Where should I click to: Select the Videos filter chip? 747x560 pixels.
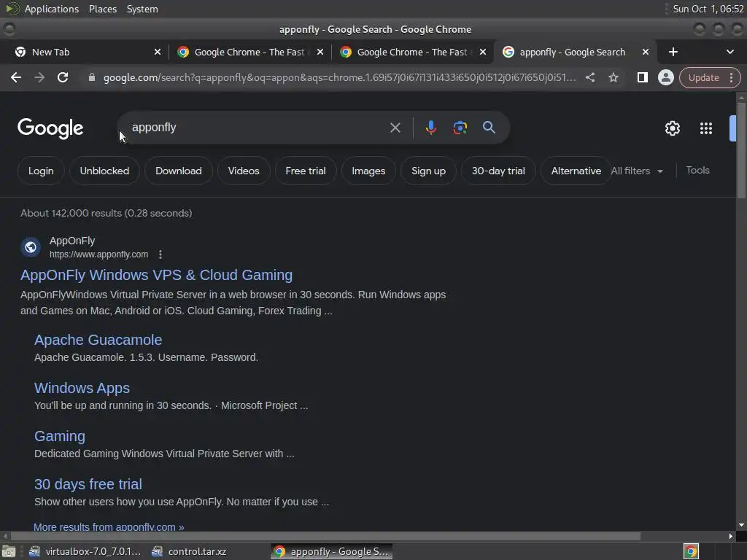click(x=244, y=171)
